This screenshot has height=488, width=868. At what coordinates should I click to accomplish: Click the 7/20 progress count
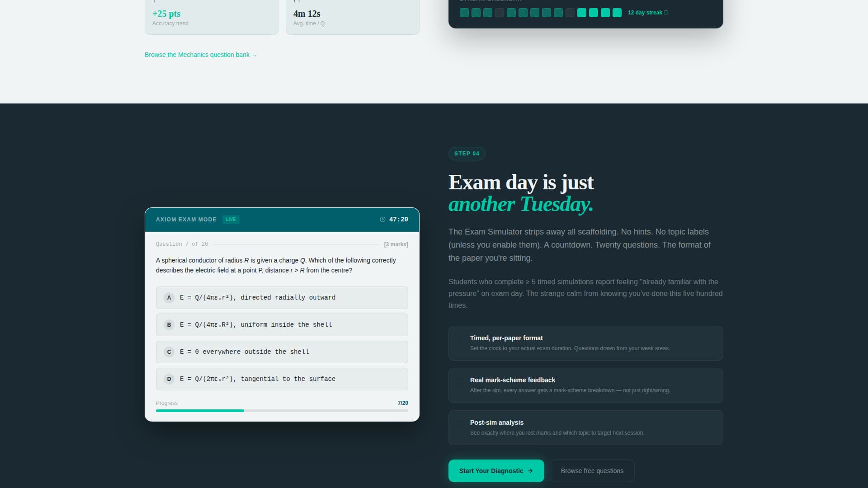(403, 403)
